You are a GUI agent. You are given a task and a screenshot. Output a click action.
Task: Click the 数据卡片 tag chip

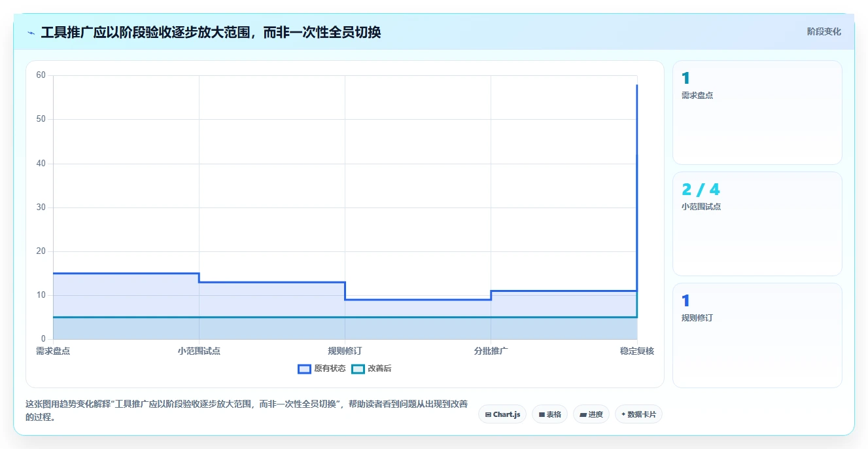638,414
